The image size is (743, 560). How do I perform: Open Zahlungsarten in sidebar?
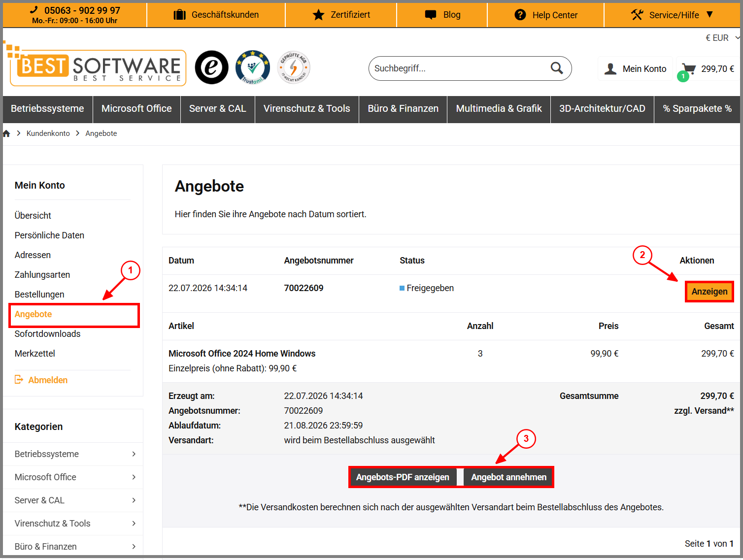(x=42, y=275)
